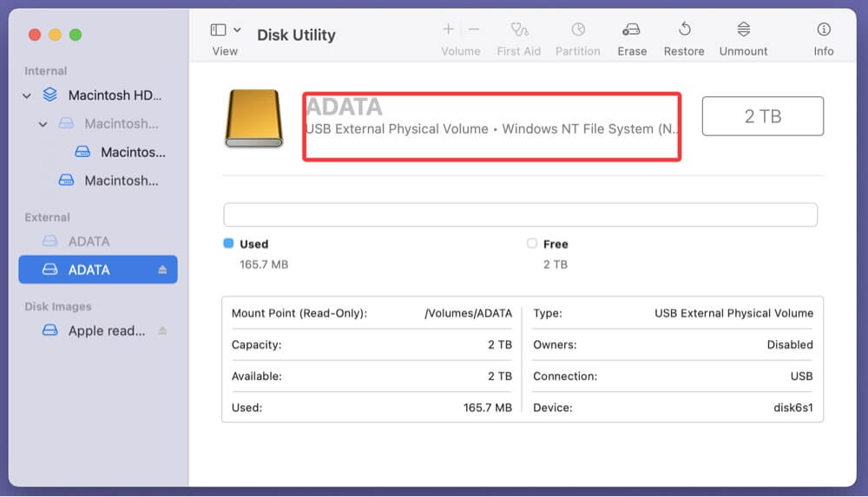Open the View sidebar options

pos(237,29)
